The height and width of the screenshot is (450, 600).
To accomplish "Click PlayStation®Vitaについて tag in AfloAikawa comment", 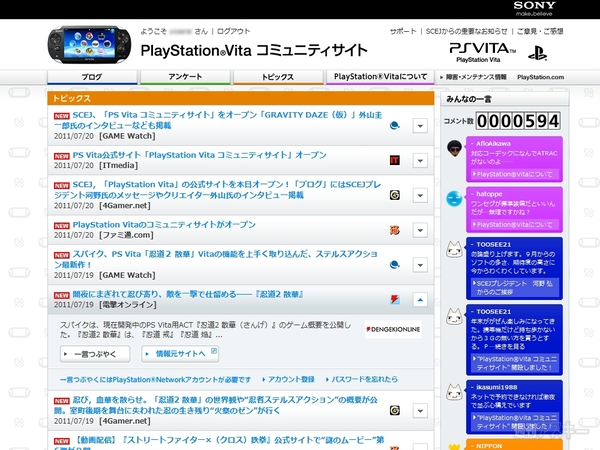I will (x=514, y=174).
